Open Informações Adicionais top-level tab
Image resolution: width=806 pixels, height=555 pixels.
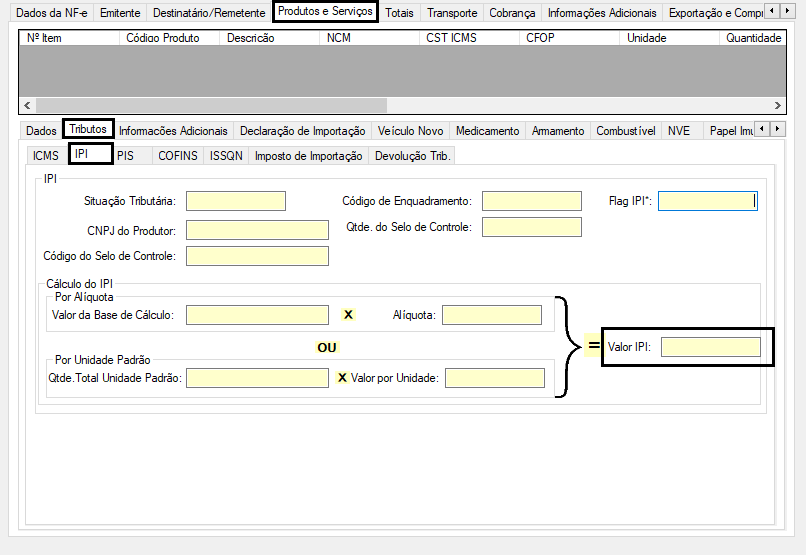tap(602, 13)
